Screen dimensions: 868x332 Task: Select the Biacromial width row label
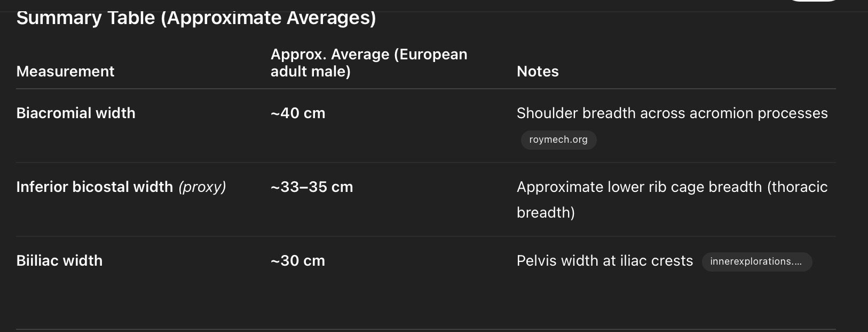pyautogui.click(x=76, y=113)
